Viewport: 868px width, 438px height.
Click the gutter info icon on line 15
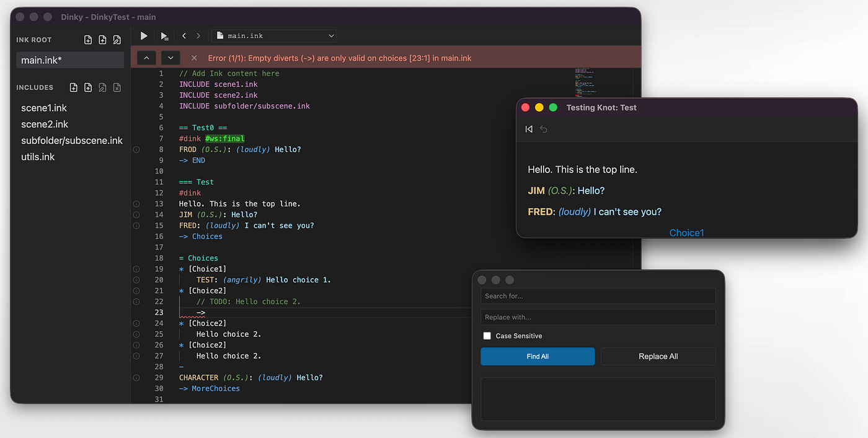pyautogui.click(x=136, y=225)
